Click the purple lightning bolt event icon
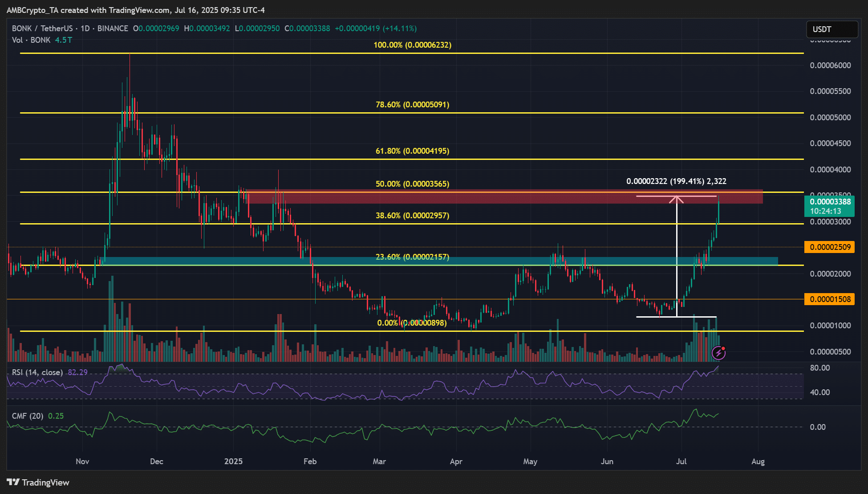Image resolution: width=868 pixels, height=494 pixels. click(x=718, y=353)
